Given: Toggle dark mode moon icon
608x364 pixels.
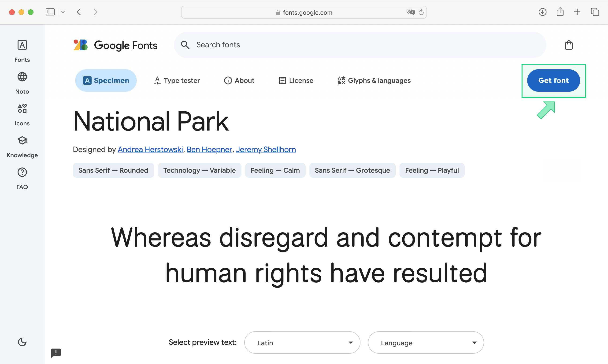Looking at the screenshot, I should (x=22, y=342).
